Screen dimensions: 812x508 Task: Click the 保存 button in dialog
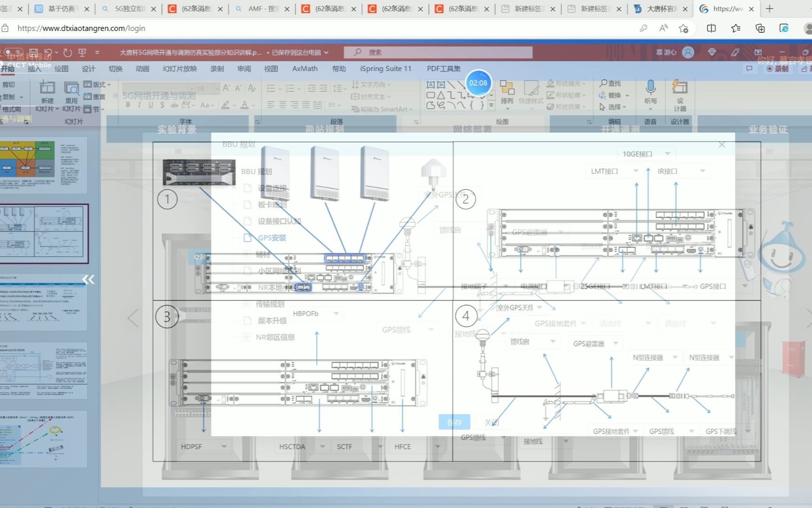pyautogui.click(x=454, y=422)
